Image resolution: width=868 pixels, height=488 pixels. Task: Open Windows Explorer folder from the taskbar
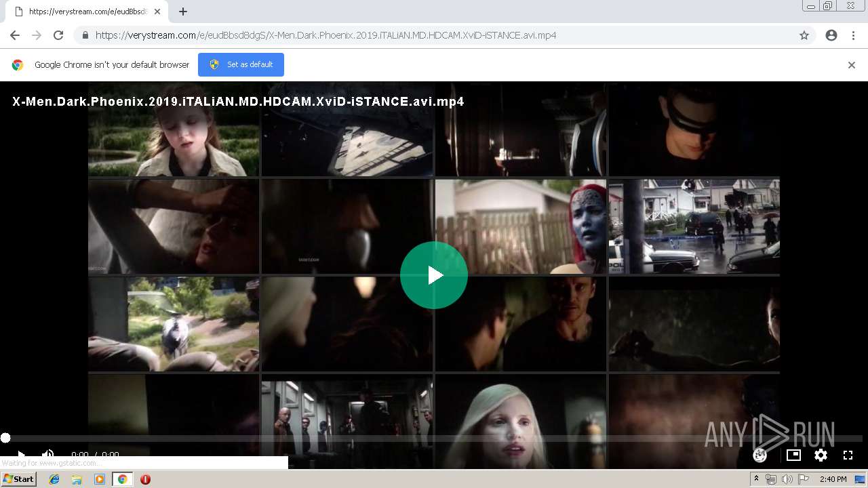tap(77, 479)
